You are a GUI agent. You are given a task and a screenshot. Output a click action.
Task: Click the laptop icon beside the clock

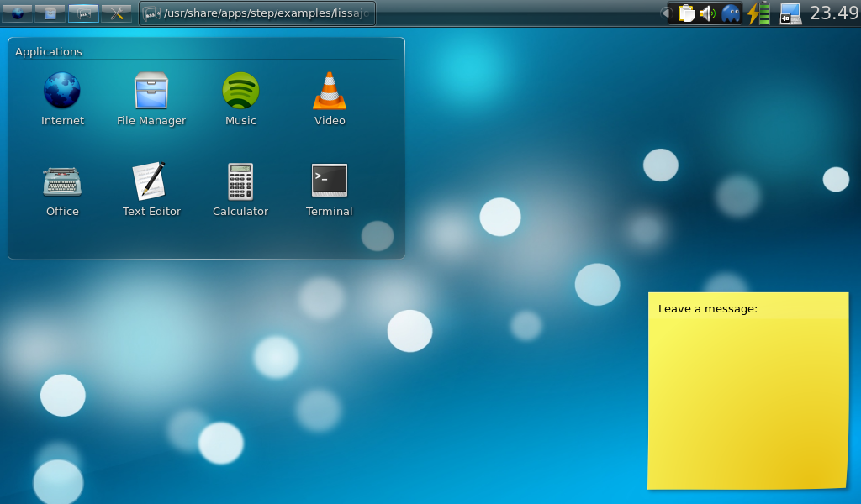point(790,13)
